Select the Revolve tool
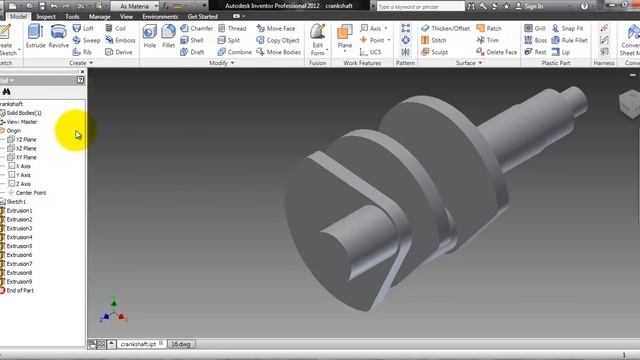 58,36
